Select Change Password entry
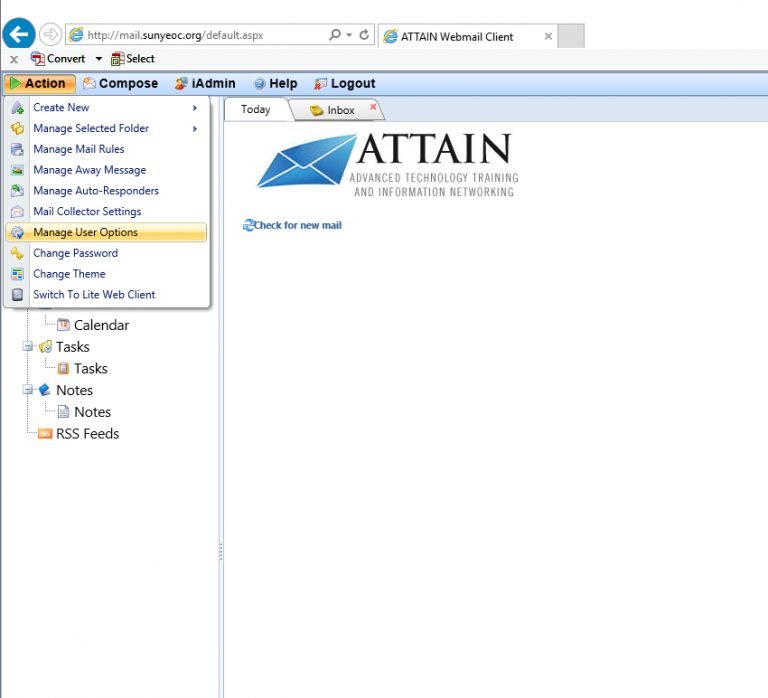Viewport: 768px width, 698px height. click(106, 253)
